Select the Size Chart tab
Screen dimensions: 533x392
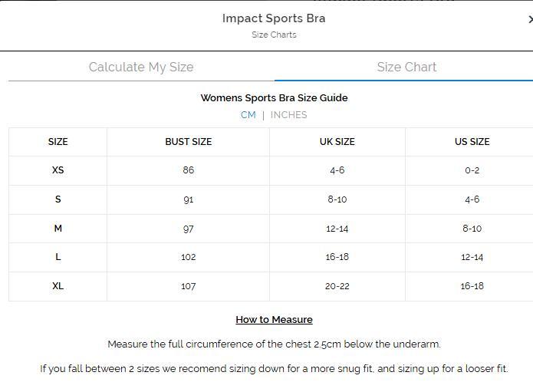[x=406, y=67]
